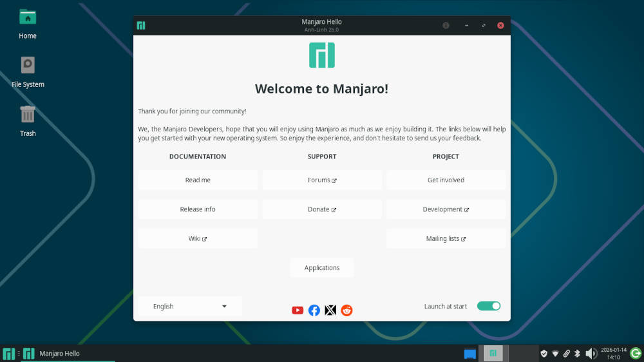Click the Reddit icon

tap(347, 310)
